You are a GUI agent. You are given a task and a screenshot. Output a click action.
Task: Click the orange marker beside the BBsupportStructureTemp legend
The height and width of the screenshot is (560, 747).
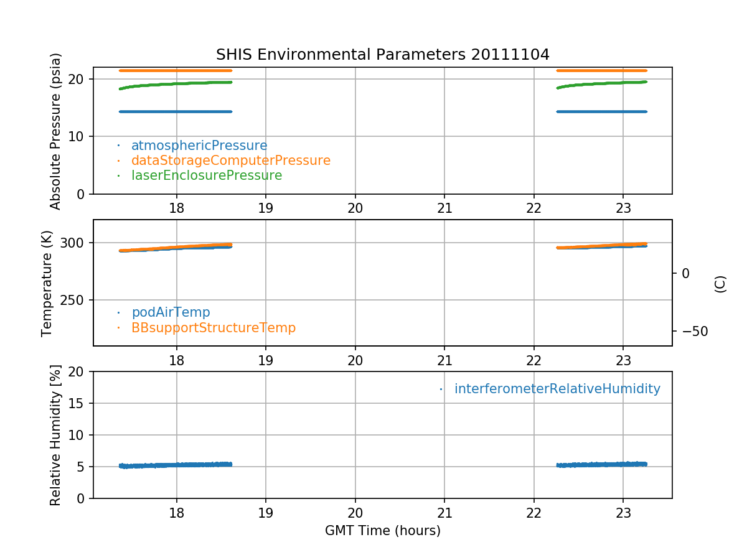click(x=118, y=327)
